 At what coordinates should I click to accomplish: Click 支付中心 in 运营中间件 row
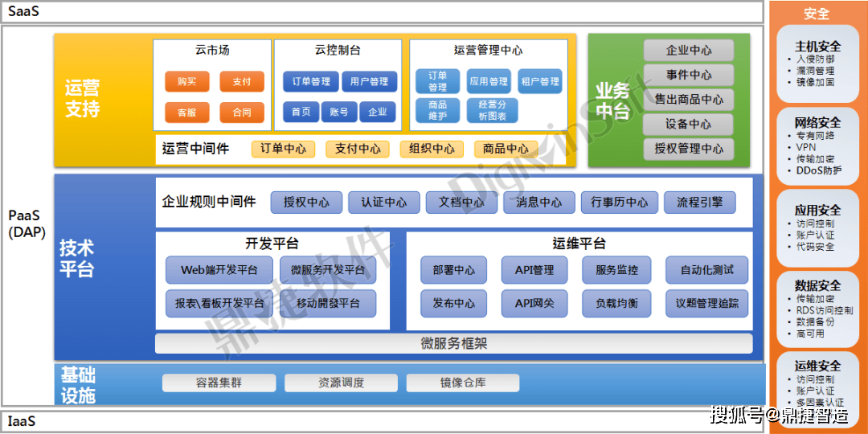click(x=358, y=149)
